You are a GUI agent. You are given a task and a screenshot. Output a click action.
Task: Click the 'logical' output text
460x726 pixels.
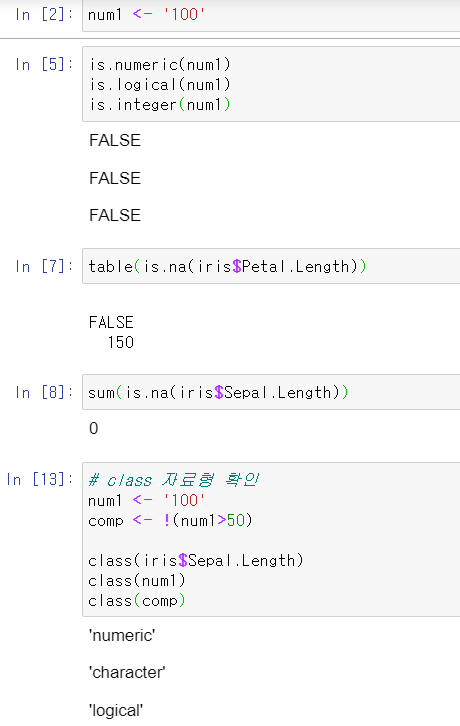[x=116, y=710]
